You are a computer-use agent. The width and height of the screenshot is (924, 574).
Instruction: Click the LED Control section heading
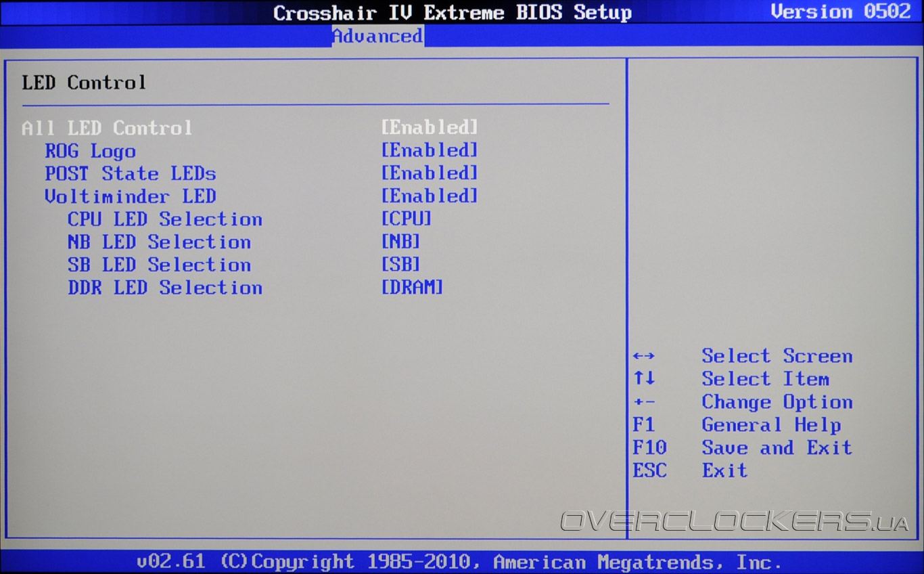[84, 83]
